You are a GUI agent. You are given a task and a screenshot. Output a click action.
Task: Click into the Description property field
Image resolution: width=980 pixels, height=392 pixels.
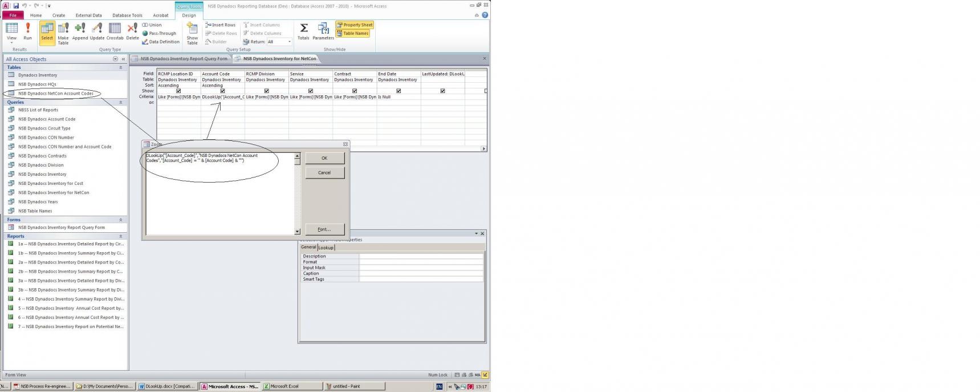click(421, 256)
